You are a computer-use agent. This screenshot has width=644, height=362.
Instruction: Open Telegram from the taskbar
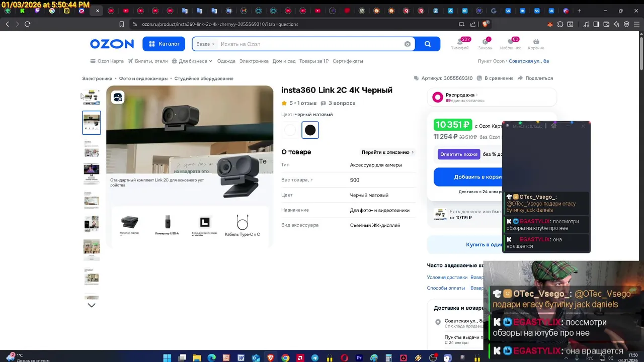tap(315, 357)
